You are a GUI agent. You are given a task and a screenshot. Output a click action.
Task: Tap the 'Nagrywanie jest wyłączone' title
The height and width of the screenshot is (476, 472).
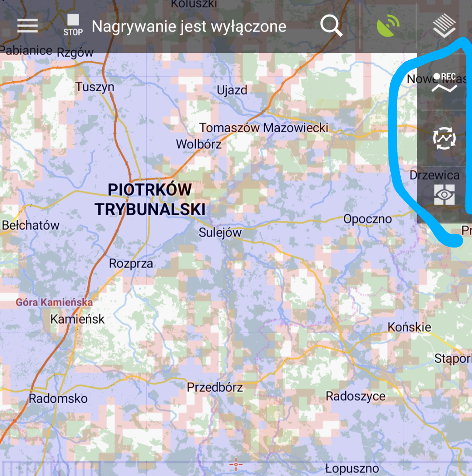(189, 27)
